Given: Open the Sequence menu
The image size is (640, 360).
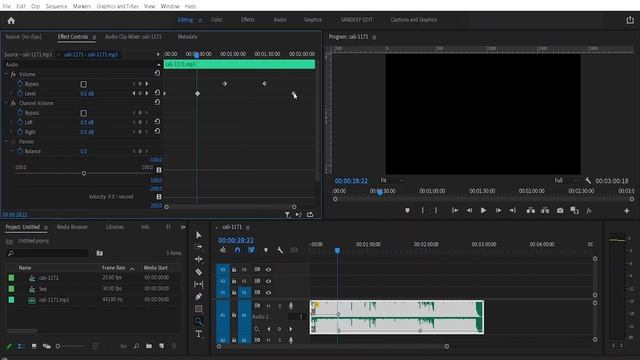Looking at the screenshot, I should point(56,6).
